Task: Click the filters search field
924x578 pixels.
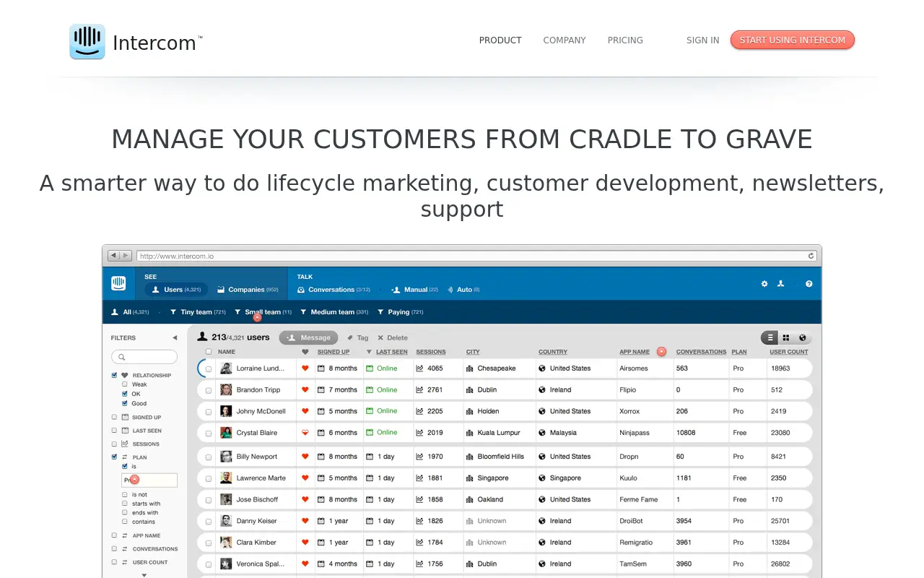Action: tap(144, 357)
